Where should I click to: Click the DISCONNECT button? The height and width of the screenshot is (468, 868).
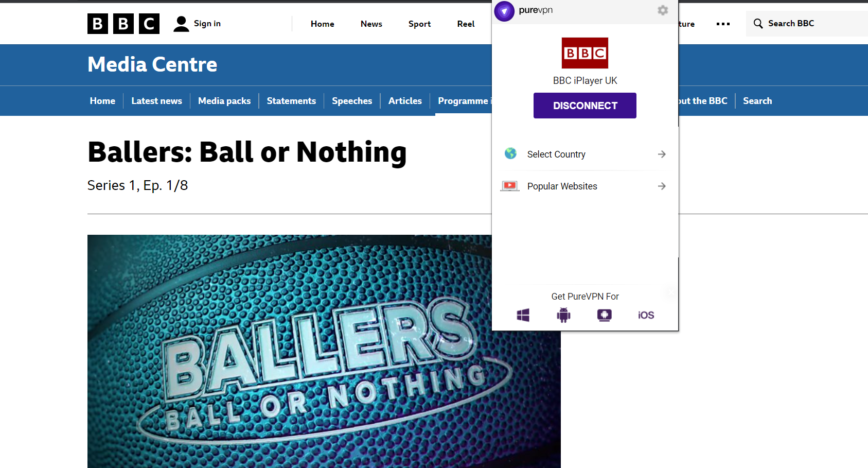click(x=584, y=105)
